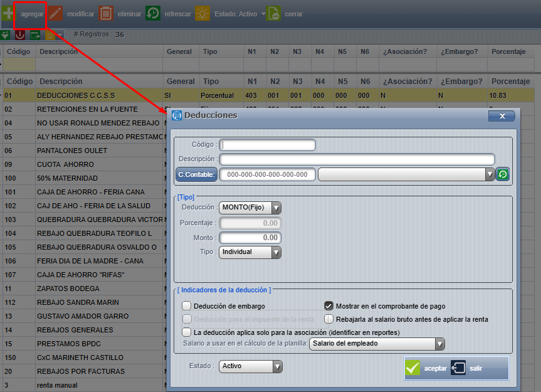Click the Porcentaje column header
Screen dimensions: 541x392
point(511,82)
